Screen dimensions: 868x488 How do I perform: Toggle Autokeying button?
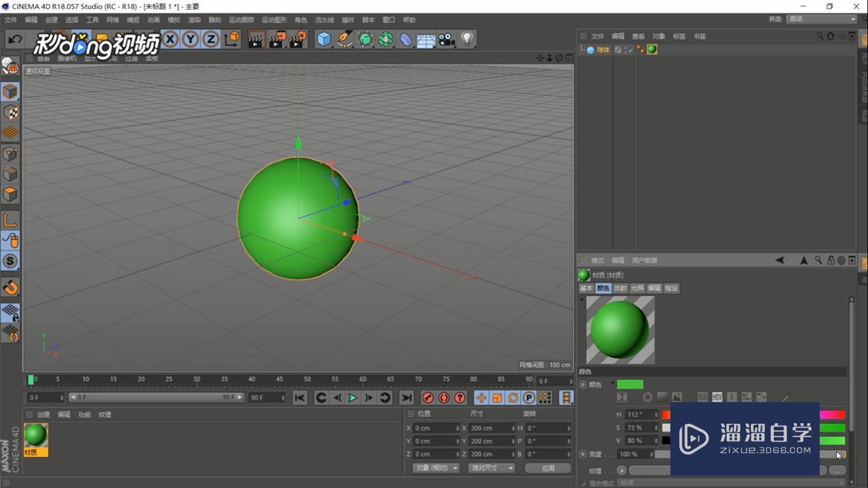444,398
